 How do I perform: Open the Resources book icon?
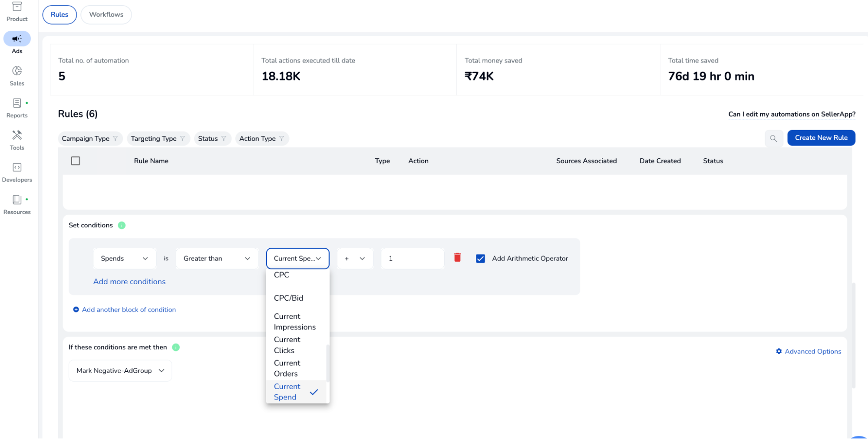[x=17, y=200]
